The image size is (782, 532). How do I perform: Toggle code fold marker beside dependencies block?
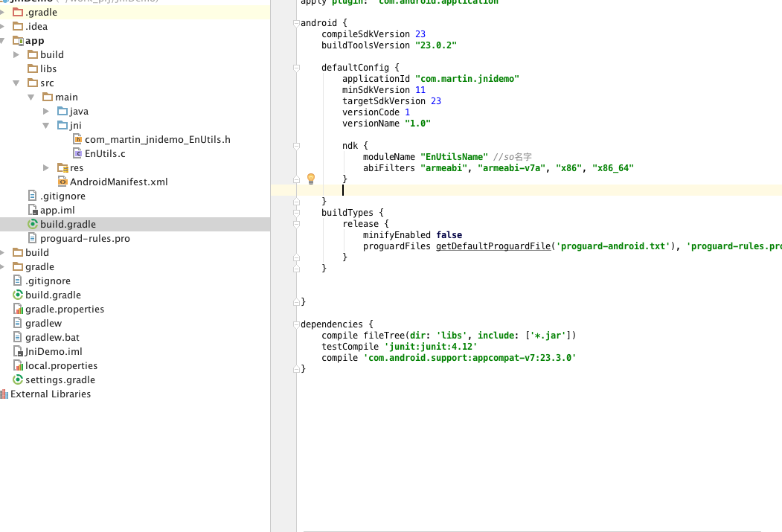click(296, 324)
